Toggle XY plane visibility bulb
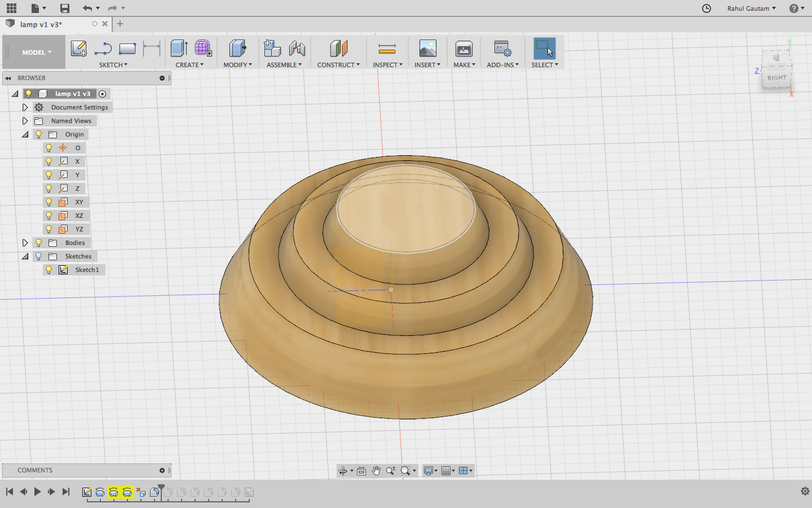 [x=49, y=202]
